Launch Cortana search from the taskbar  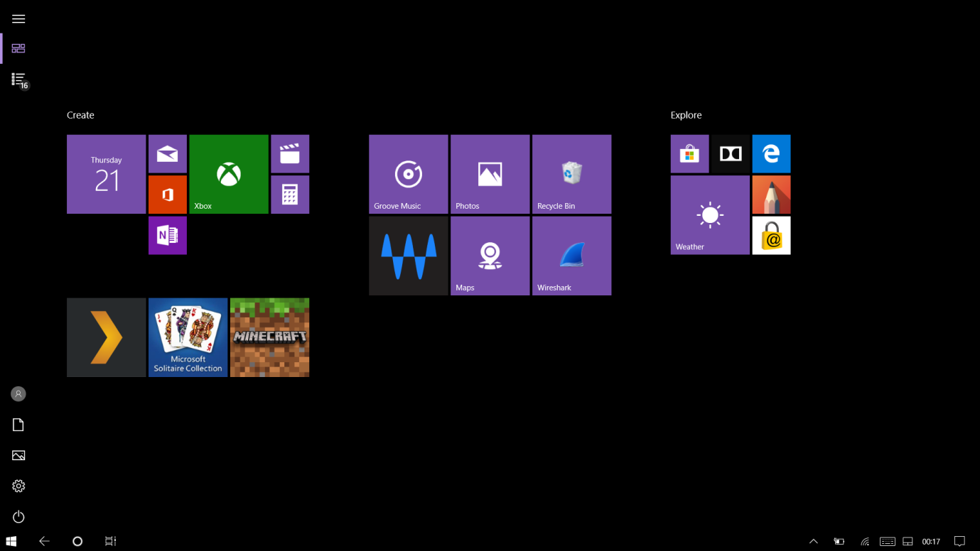[77, 541]
